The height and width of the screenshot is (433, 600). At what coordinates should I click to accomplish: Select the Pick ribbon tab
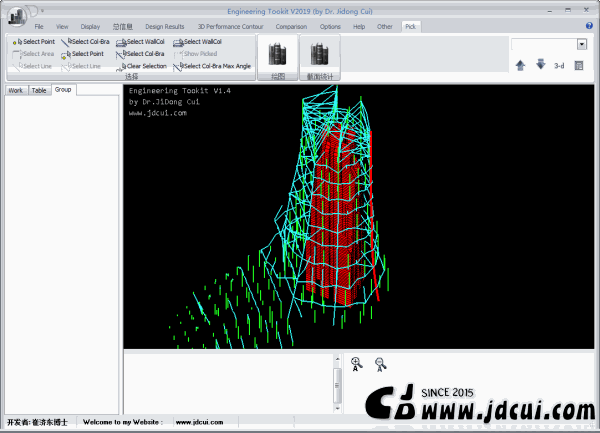click(x=411, y=26)
